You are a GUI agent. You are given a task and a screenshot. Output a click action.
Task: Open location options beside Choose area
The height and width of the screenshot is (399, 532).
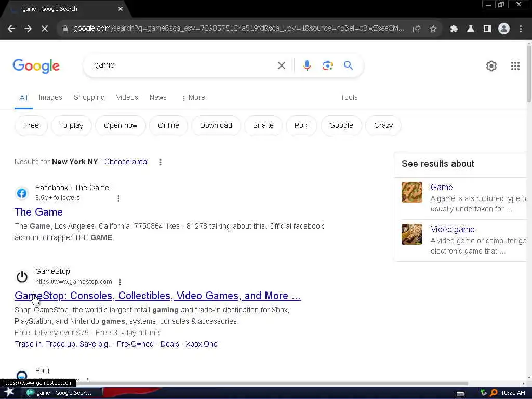click(x=161, y=162)
